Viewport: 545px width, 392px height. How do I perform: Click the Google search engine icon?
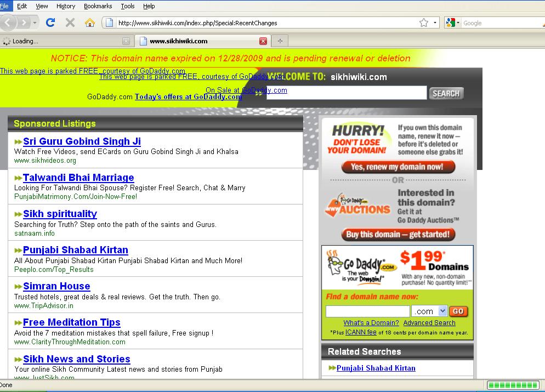pyautogui.click(x=451, y=23)
